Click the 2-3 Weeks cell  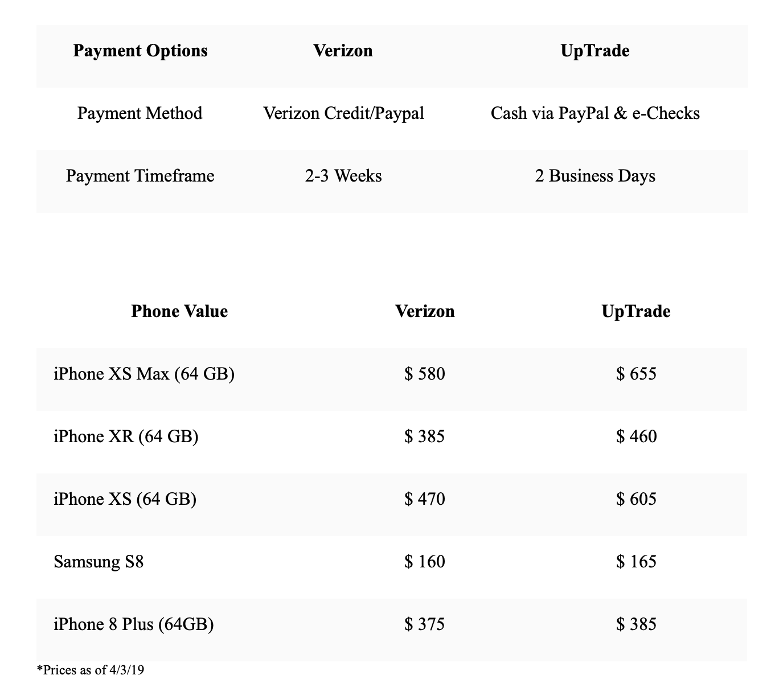343,176
